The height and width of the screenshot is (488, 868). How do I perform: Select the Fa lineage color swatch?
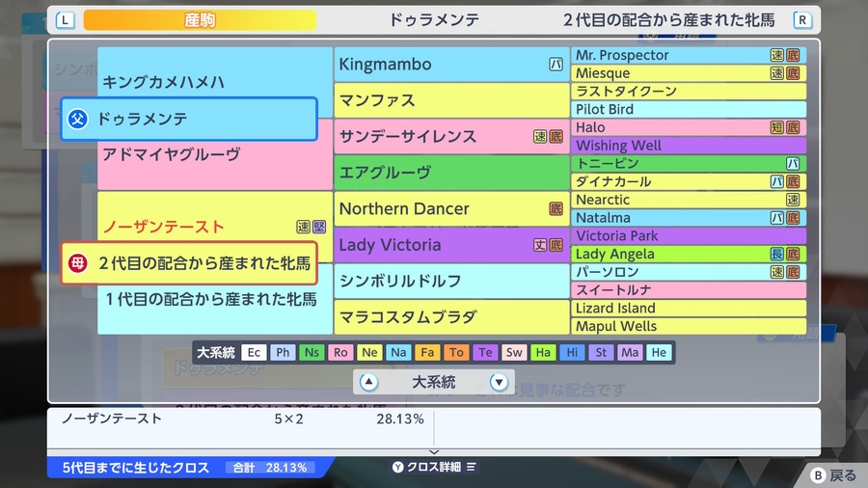(x=427, y=352)
